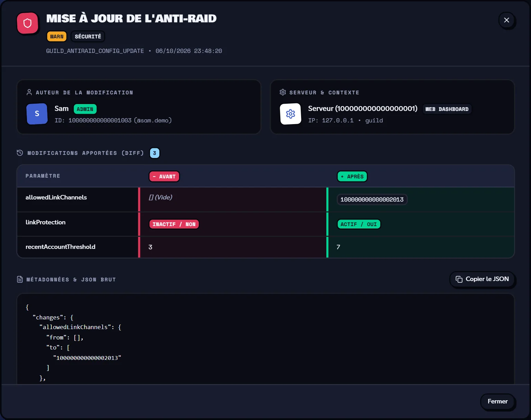Click the timestamp 06/10/2026 23:48:20
Viewport: 531px width, 420px height.
click(189, 51)
